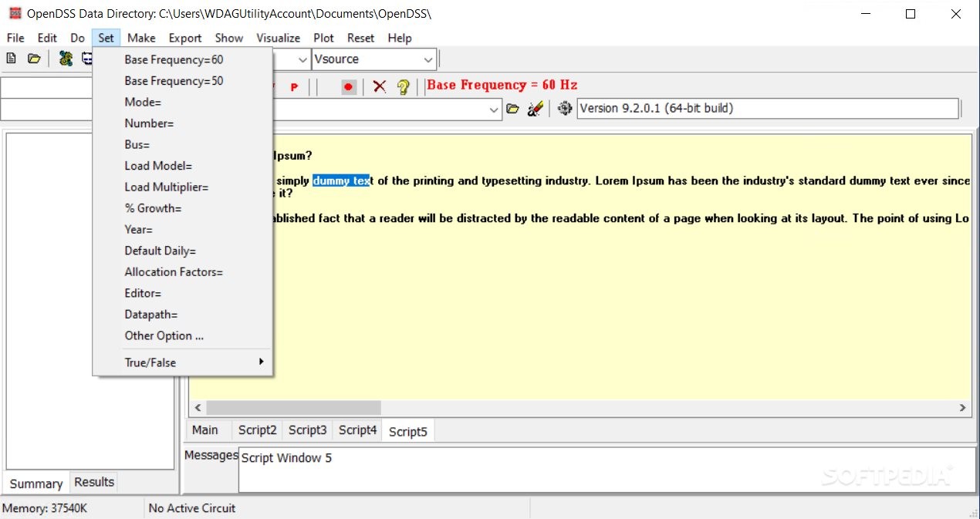980x519 pixels.
Task: Switch to the Script4 tab
Action: click(357, 430)
